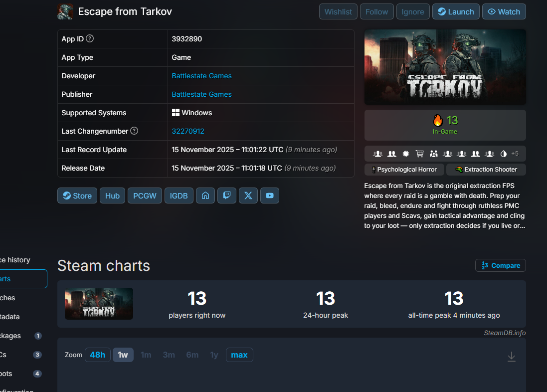Follow Escape from Tarkov

pos(377,11)
